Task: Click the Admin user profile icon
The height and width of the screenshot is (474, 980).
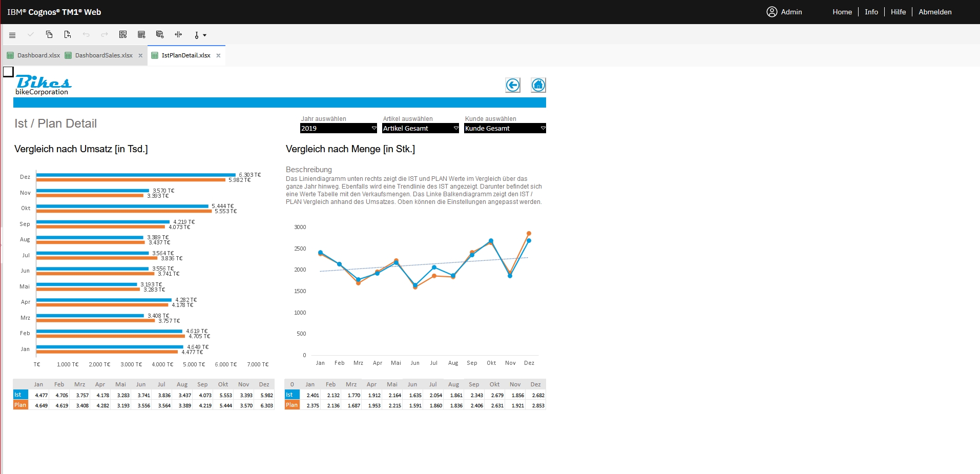Action: (772, 12)
